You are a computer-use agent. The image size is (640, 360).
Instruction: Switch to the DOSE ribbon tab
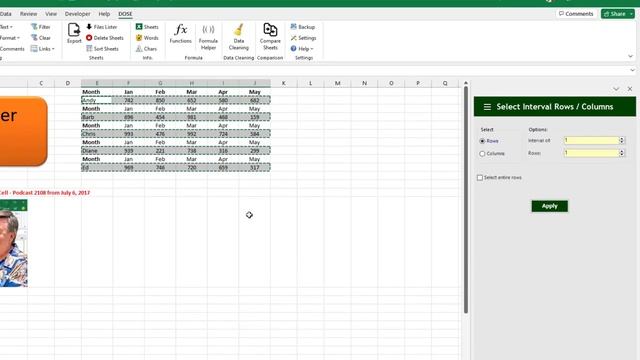point(125,14)
